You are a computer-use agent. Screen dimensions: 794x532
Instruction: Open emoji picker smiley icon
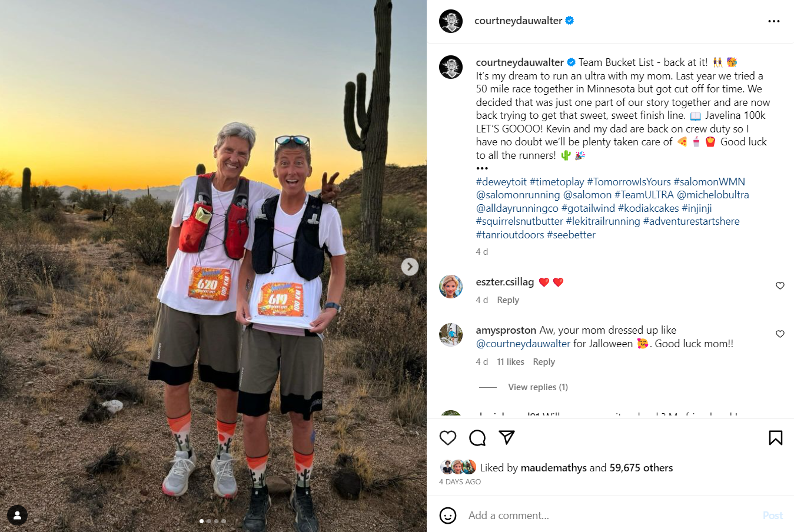(448, 516)
